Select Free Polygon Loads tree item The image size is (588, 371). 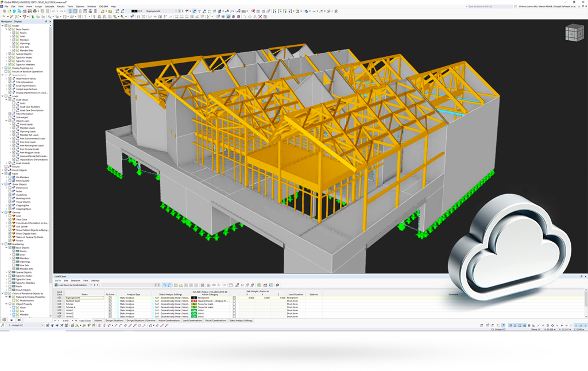click(x=30, y=153)
